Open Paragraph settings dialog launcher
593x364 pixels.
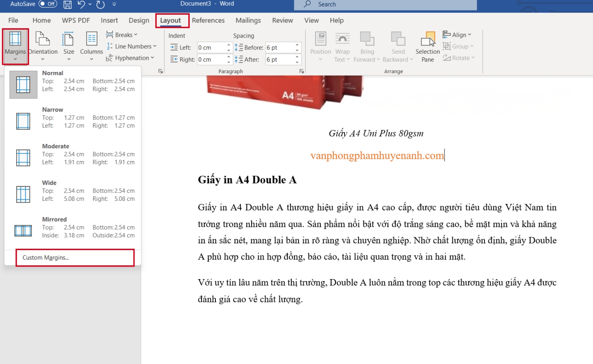[302, 71]
